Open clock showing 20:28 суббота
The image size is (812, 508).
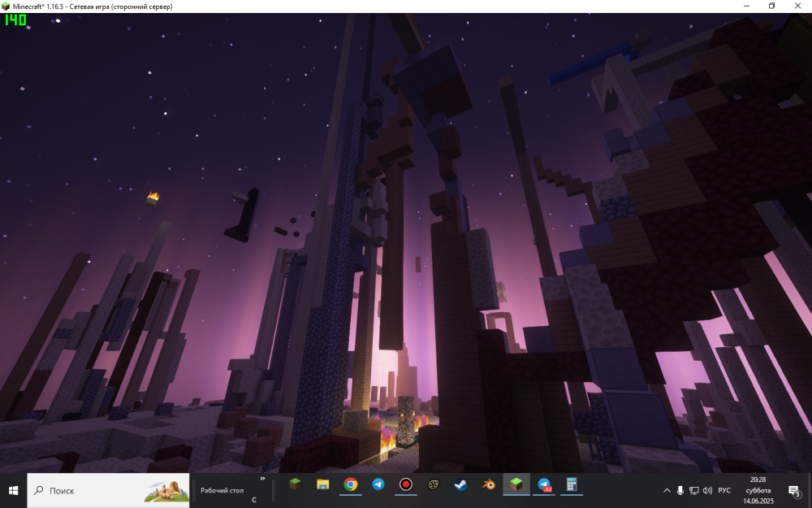click(x=758, y=490)
